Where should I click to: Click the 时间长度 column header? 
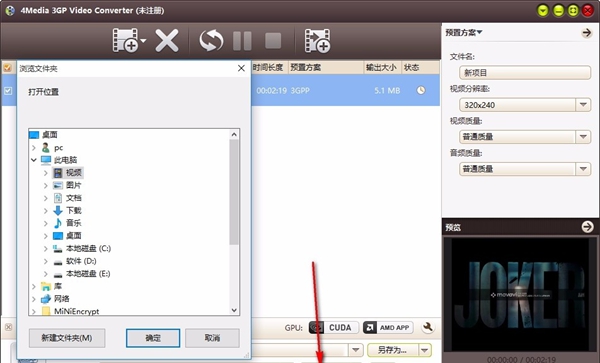pos(268,67)
